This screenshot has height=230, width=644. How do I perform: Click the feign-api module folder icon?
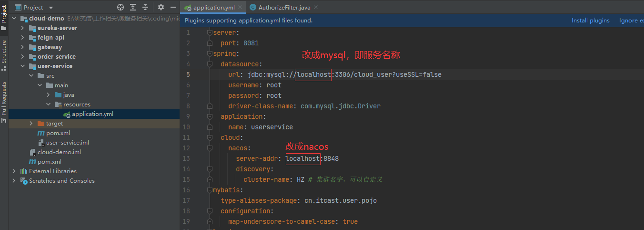[x=32, y=38]
